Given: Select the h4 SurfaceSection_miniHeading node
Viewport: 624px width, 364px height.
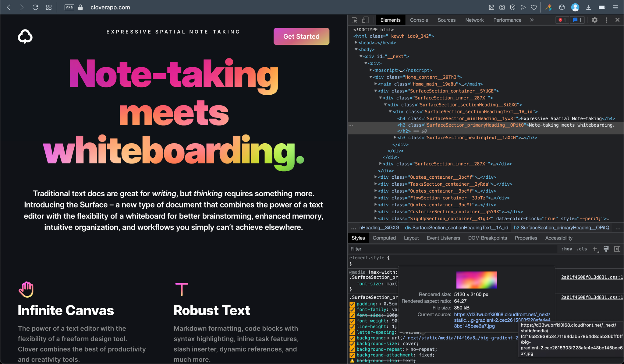Looking at the screenshot, I should 506,118.
